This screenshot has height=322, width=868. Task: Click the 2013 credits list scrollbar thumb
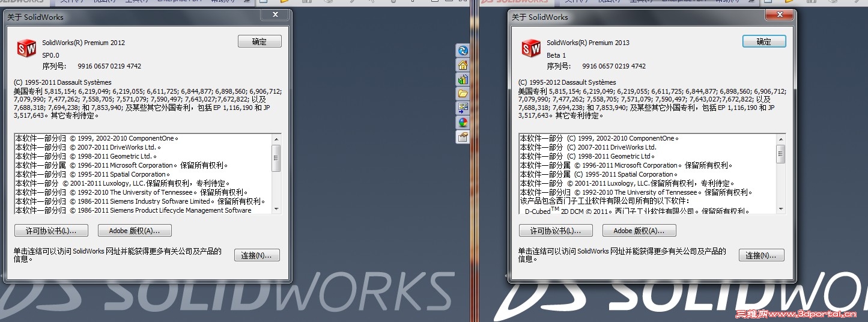click(781, 154)
